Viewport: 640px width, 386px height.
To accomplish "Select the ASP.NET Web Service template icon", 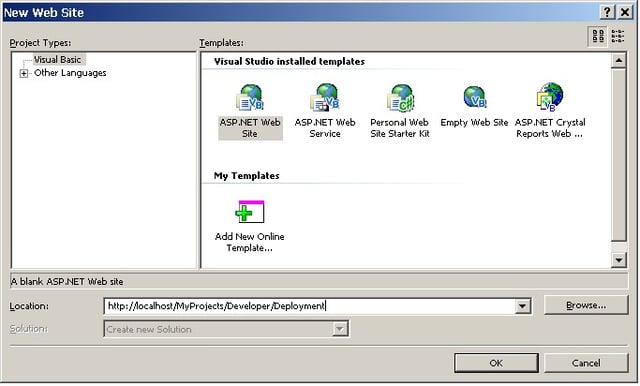I will pyautogui.click(x=325, y=98).
